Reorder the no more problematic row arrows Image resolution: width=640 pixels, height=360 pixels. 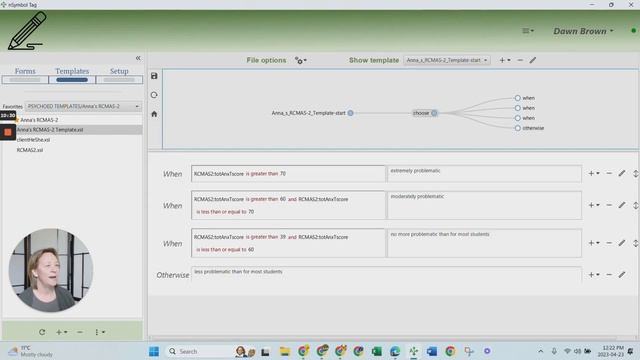(636, 243)
